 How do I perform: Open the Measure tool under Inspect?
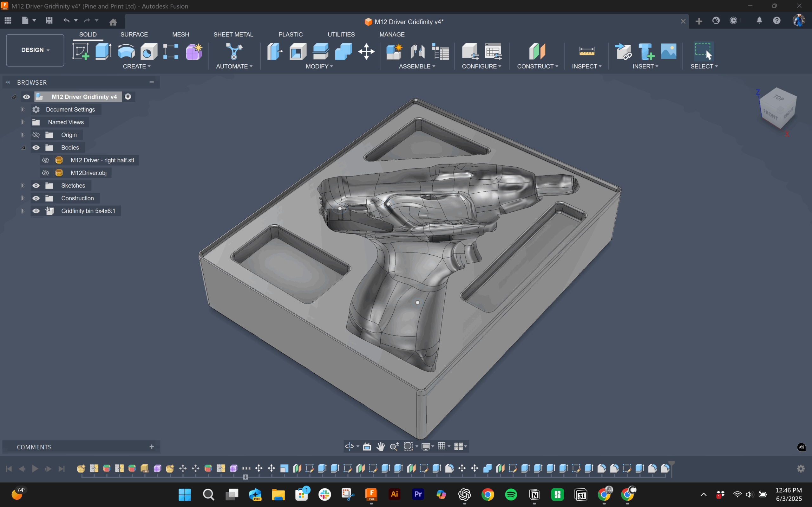[x=586, y=51]
